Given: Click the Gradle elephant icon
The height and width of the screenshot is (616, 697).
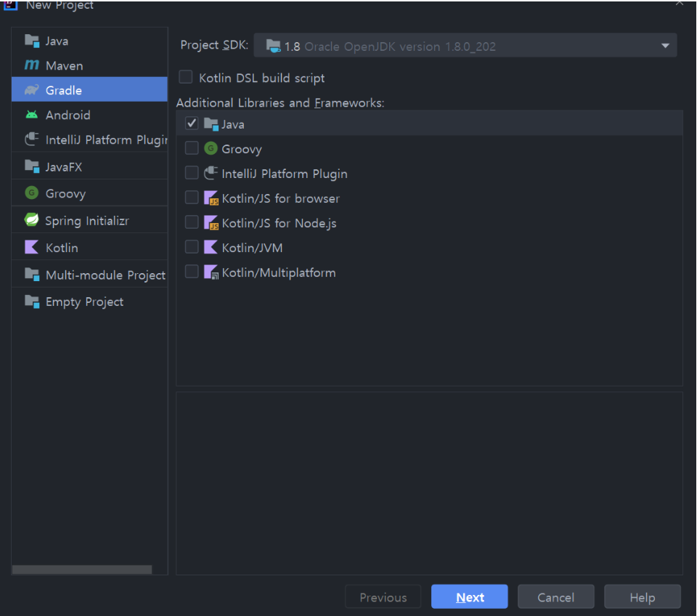Looking at the screenshot, I should point(31,90).
